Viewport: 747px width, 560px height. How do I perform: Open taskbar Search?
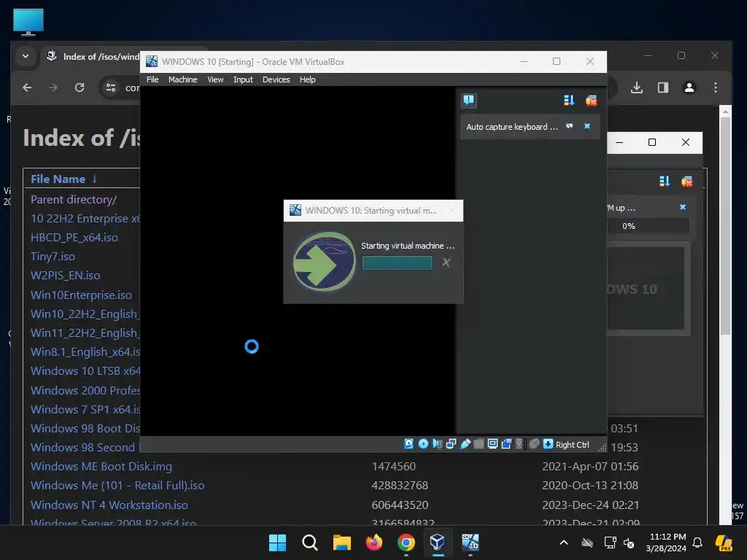click(x=309, y=542)
